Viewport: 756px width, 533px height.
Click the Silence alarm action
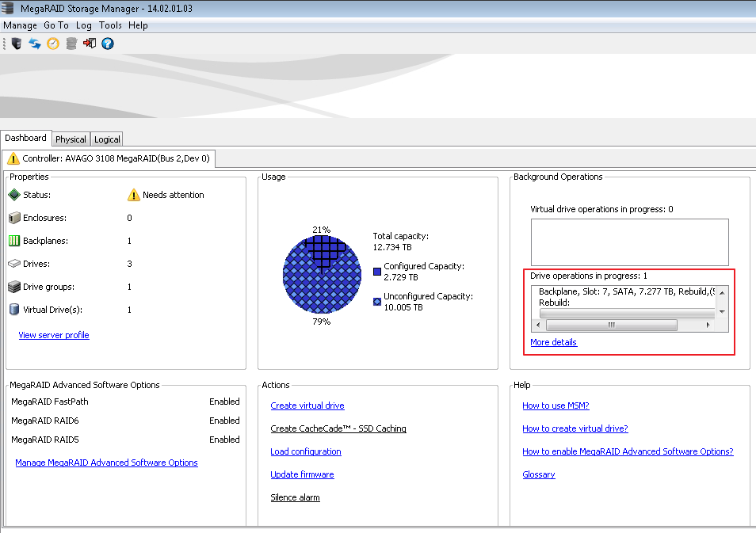(x=295, y=497)
